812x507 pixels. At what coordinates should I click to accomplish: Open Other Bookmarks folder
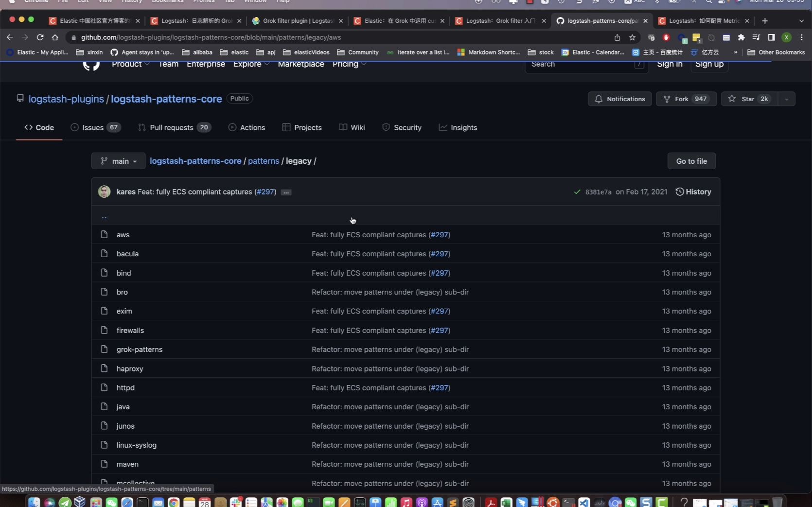(776, 52)
